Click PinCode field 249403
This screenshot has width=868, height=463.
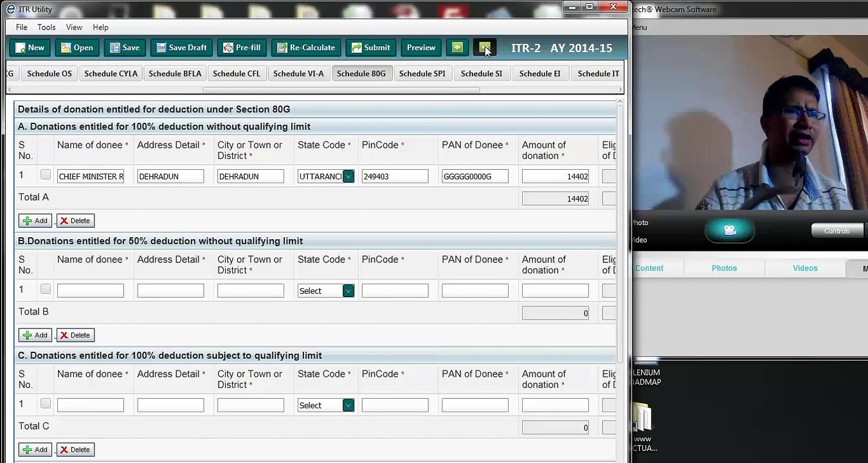coord(395,176)
